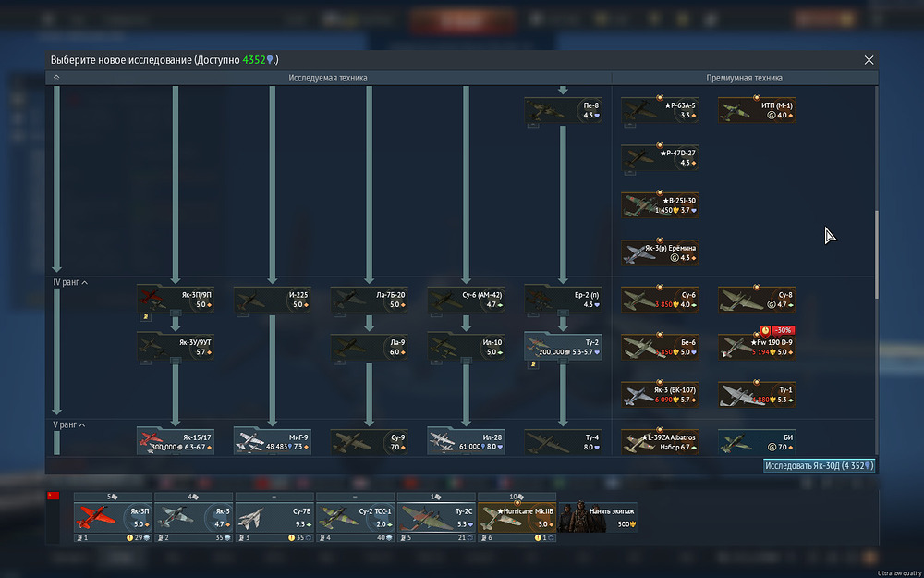Viewport: 924px width, 578px height.
Task: Expand the Ил-10 vehicle group
Action: coord(466,360)
